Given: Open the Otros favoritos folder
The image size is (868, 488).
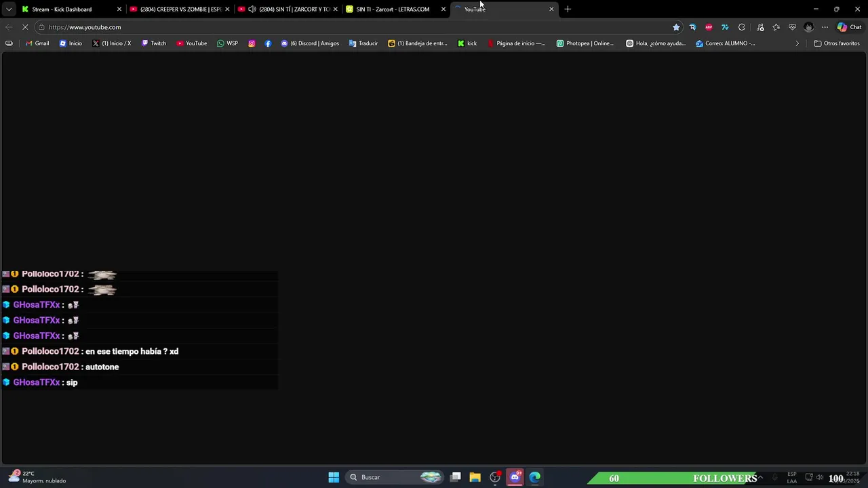Looking at the screenshot, I should point(837,43).
